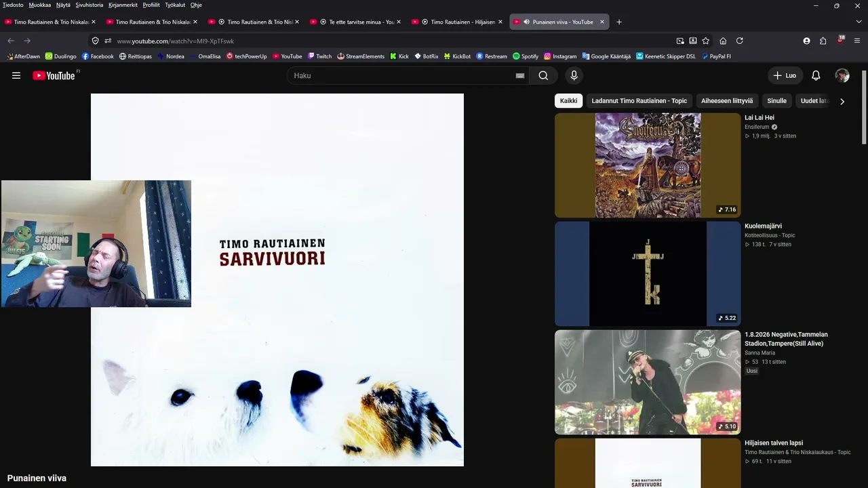
Task: Open the Kick bookmark
Action: pos(399,56)
